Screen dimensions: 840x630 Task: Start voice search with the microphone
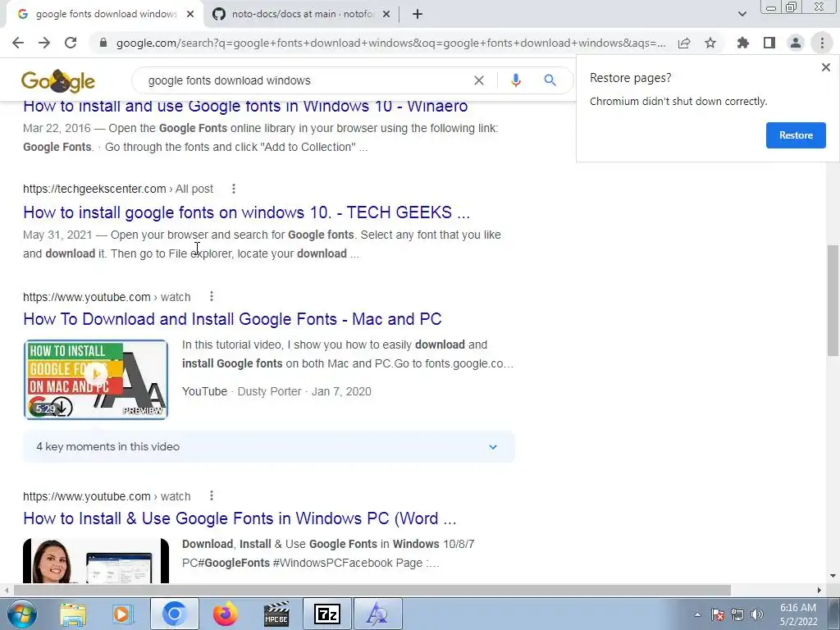pyautogui.click(x=516, y=80)
